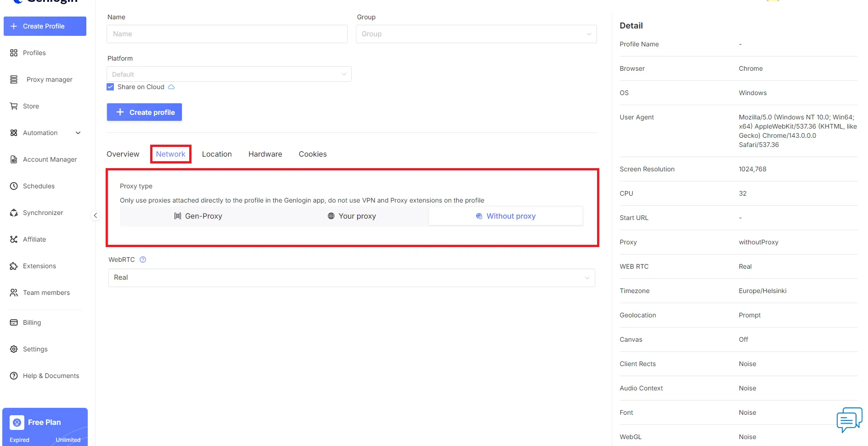The height and width of the screenshot is (446, 868).
Task: Collapse the sidebar with the arrow handle
Action: (x=96, y=215)
